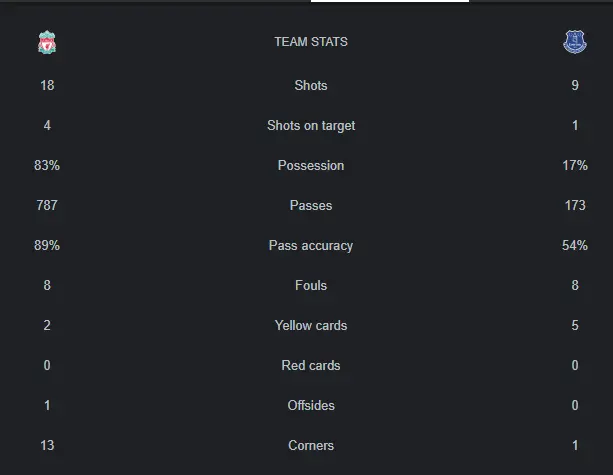Select the Shots on target row label
The image size is (613, 475).
[311, 126]
